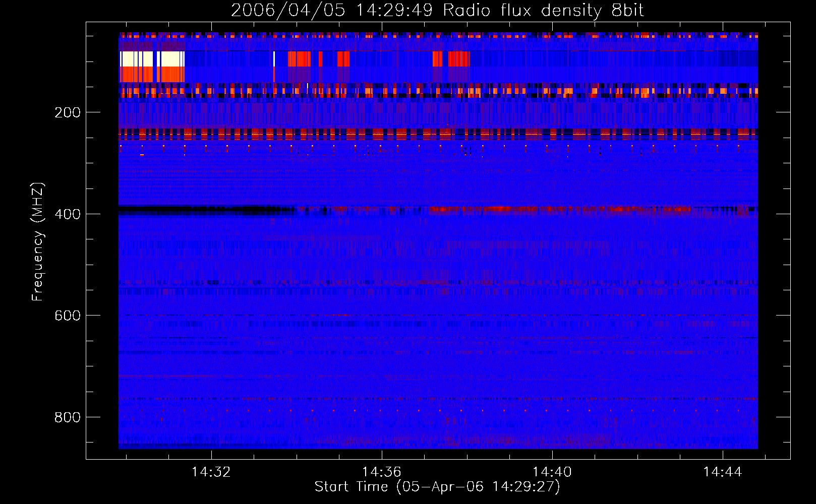The width and height of the screenshot is (816, 504).
Task: Click the 14:32 time tick label
Action: point(211,472)
